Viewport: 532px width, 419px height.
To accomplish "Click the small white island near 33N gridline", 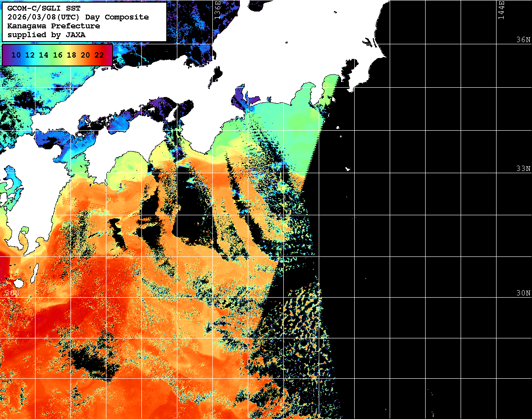I will 348,169.
